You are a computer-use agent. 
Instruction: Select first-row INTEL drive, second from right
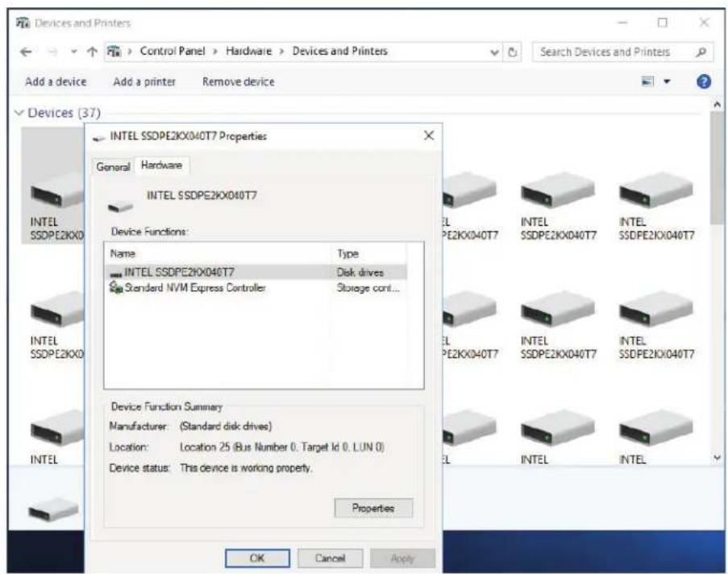[x=558, y=206]
